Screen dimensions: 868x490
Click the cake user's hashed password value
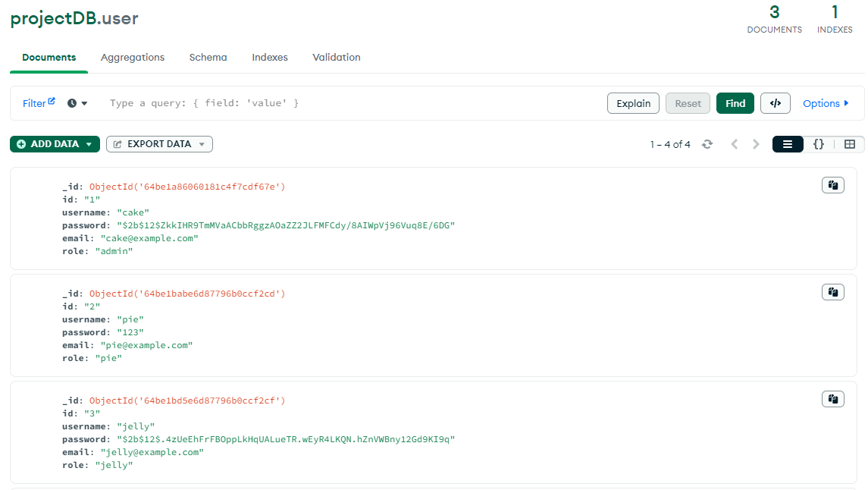[286, 225]
